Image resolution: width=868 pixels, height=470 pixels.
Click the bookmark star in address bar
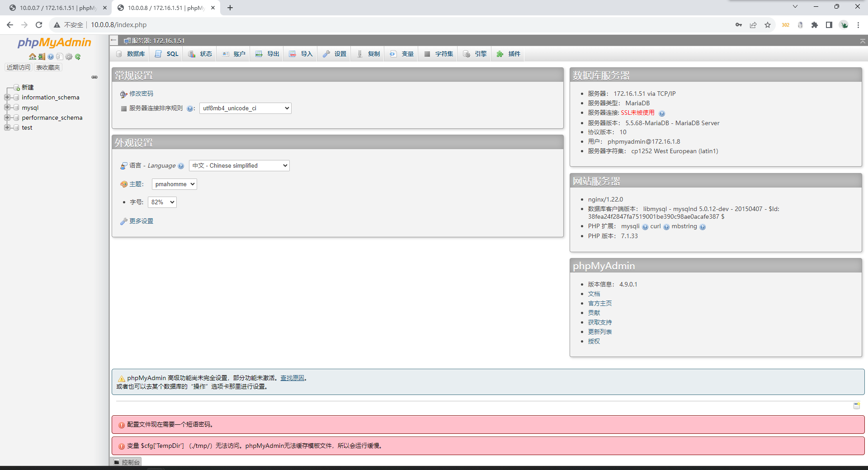(768, 25)
